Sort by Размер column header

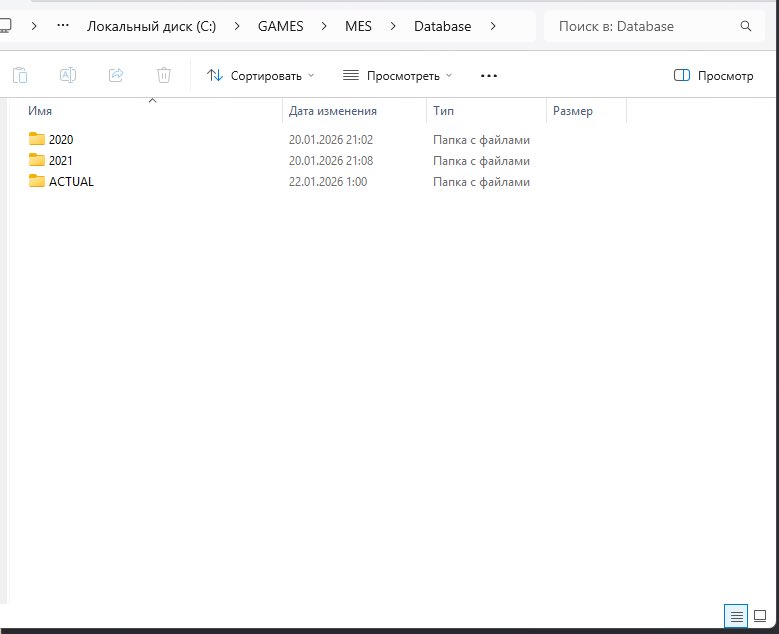(573, 111)
